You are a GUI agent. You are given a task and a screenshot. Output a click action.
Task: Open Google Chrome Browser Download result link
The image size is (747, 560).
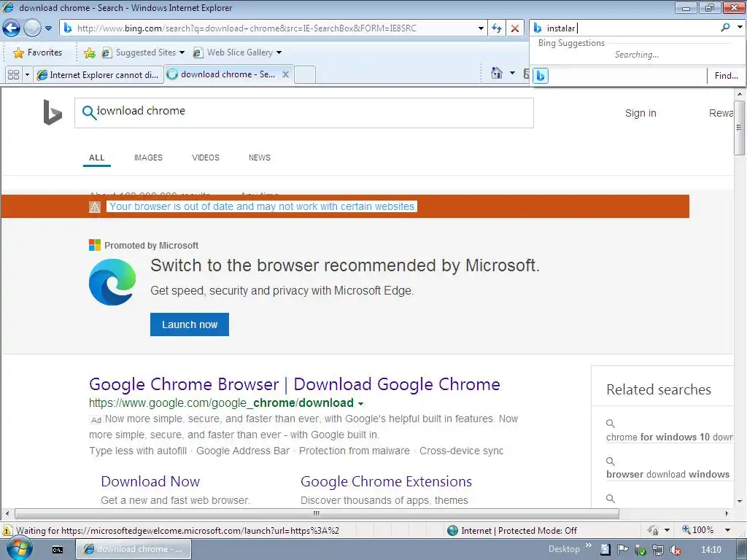coord(295,384)
